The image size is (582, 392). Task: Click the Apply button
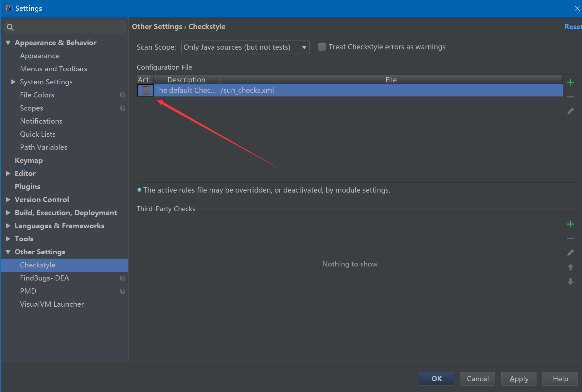coord(519,379)
